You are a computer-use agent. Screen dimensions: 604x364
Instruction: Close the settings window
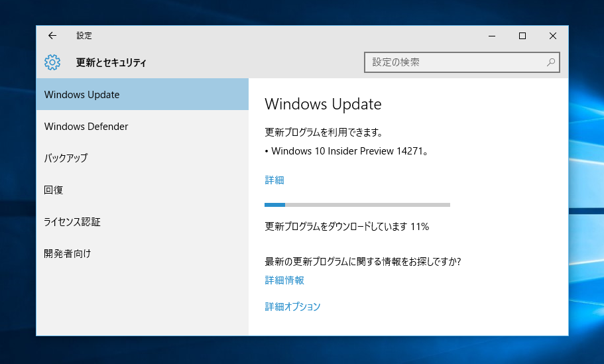[x=553, y=36]
